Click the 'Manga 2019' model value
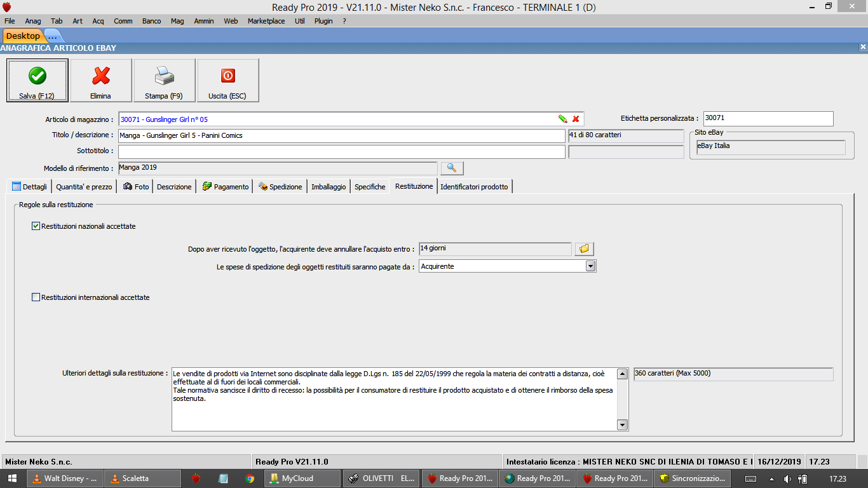 click(278, 168)
